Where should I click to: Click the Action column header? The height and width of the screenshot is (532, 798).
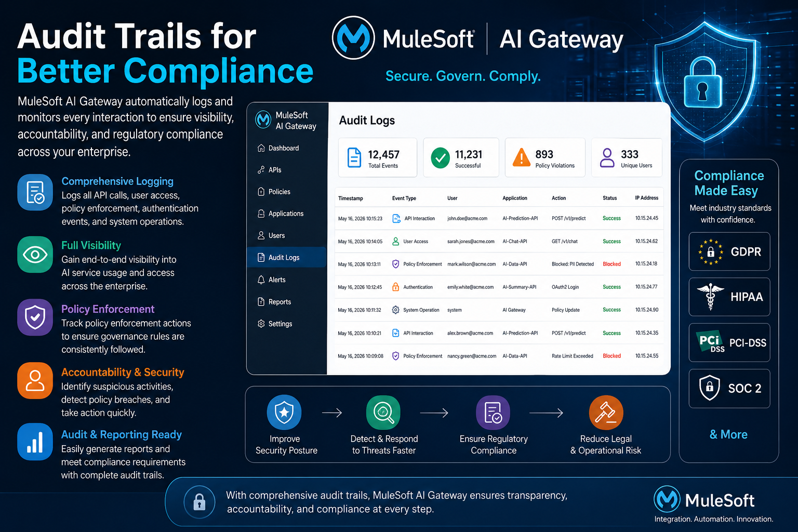[559, 198]
